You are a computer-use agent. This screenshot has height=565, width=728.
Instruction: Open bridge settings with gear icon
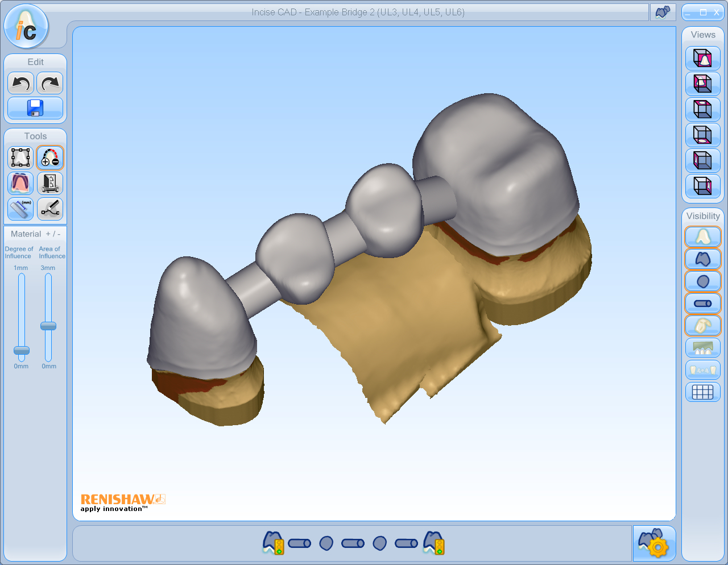click(654, 543)
